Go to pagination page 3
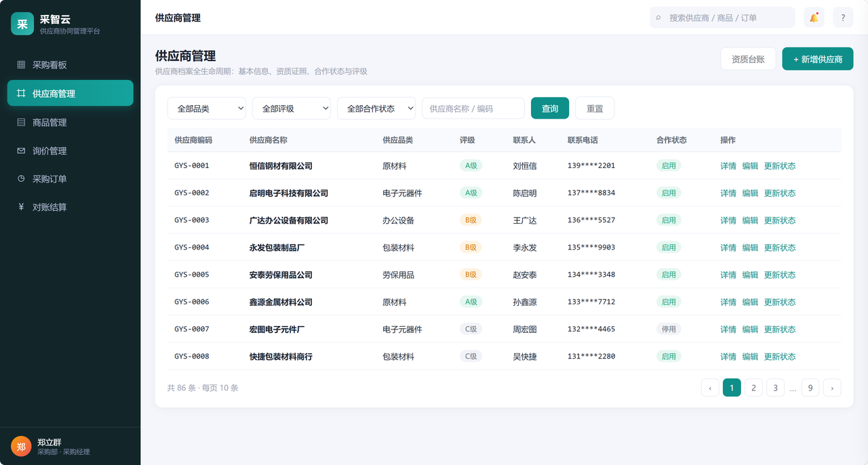868x465 pixels. pos(775,388)
